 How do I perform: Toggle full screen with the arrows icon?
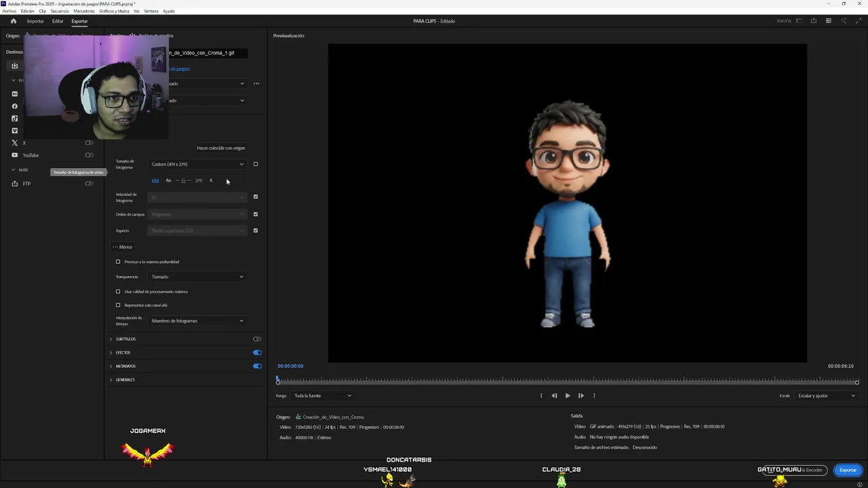(858, 21)
